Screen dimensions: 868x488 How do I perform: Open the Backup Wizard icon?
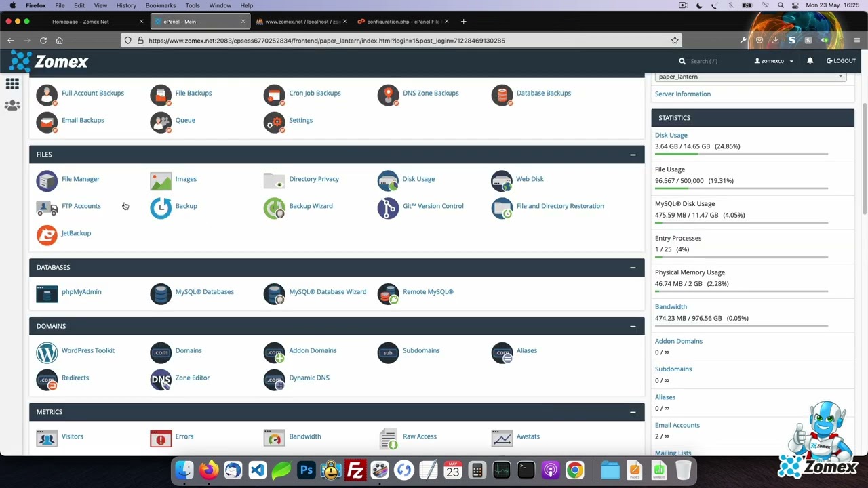point(274,208)
